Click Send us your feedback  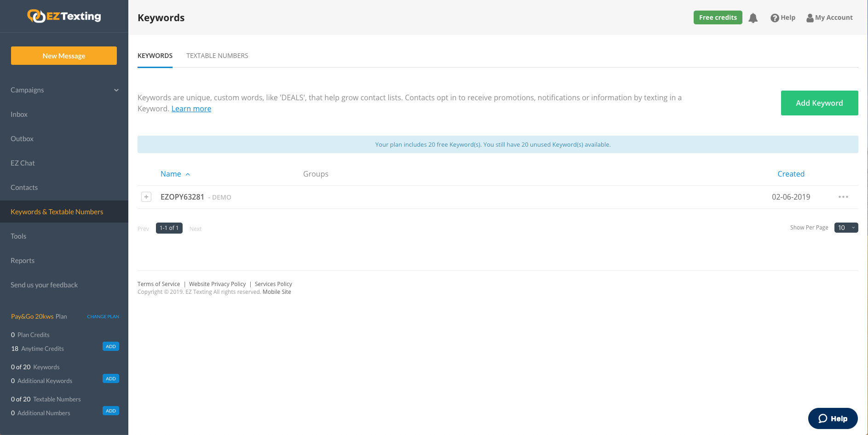coord(44,285)
